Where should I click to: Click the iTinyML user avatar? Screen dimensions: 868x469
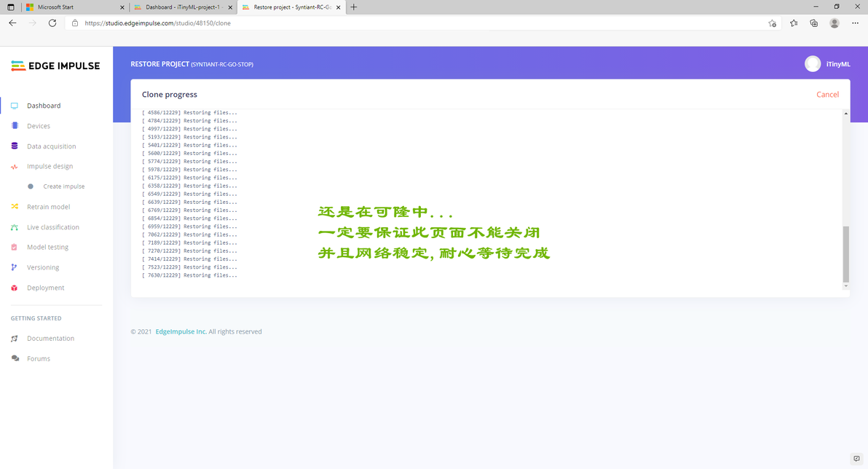812,64
